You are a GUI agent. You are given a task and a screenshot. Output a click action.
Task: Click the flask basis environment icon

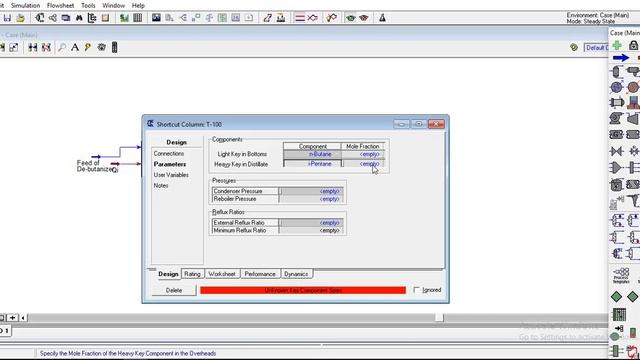click(382, 18)
